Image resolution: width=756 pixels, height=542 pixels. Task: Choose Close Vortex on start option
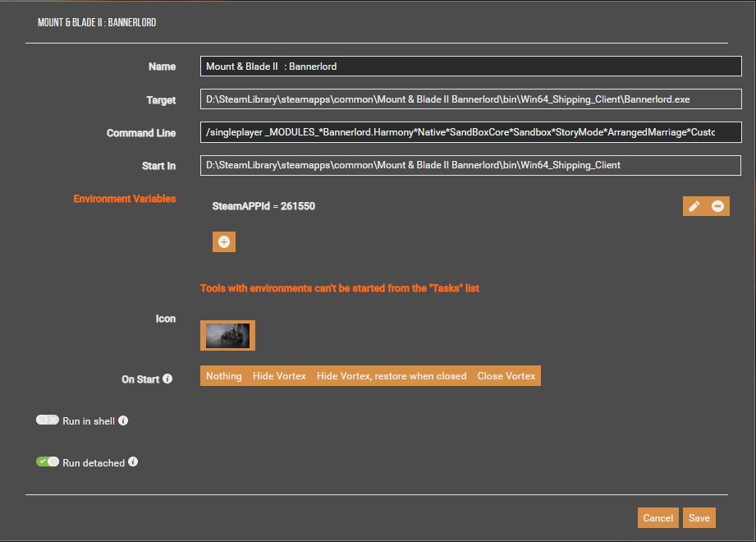[506, 376]
